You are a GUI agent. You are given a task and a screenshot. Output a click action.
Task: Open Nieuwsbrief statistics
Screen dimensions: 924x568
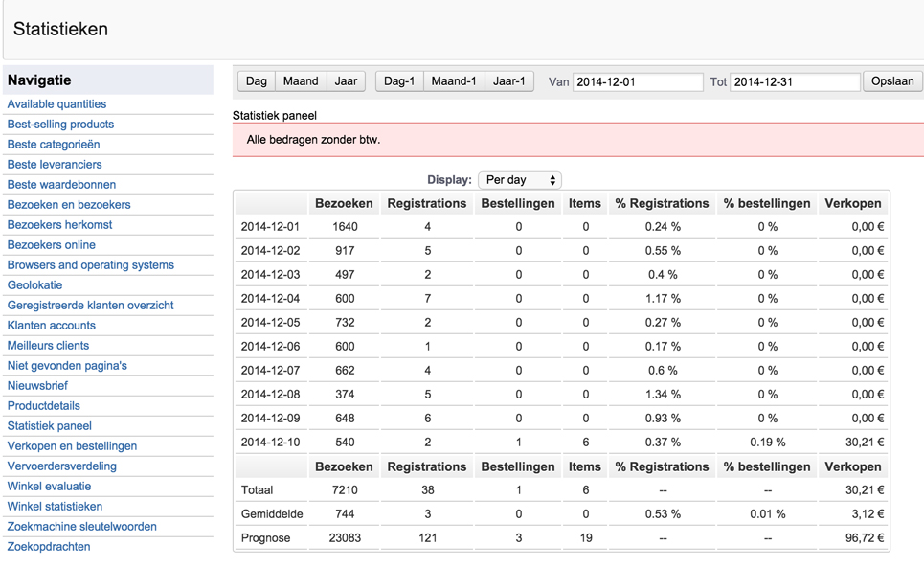coord(37,385)
